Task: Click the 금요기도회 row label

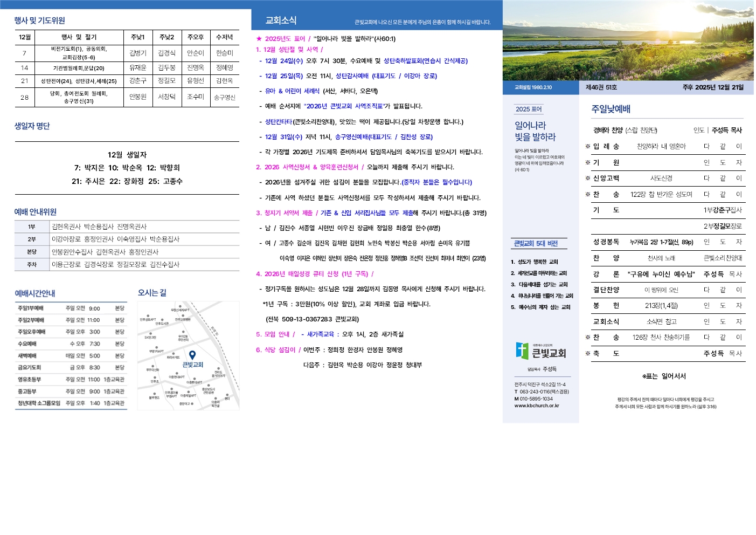Action: [29, 368]
